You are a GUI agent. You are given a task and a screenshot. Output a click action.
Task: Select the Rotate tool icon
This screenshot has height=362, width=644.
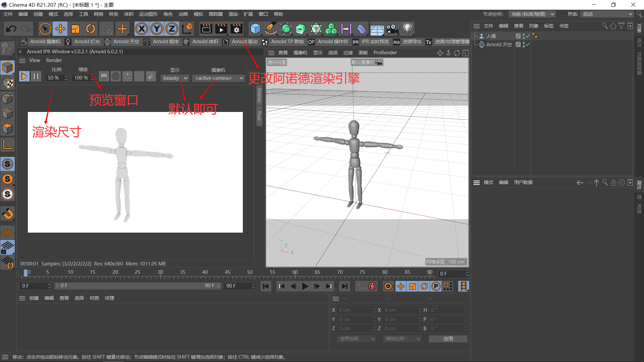coord(90,29)
